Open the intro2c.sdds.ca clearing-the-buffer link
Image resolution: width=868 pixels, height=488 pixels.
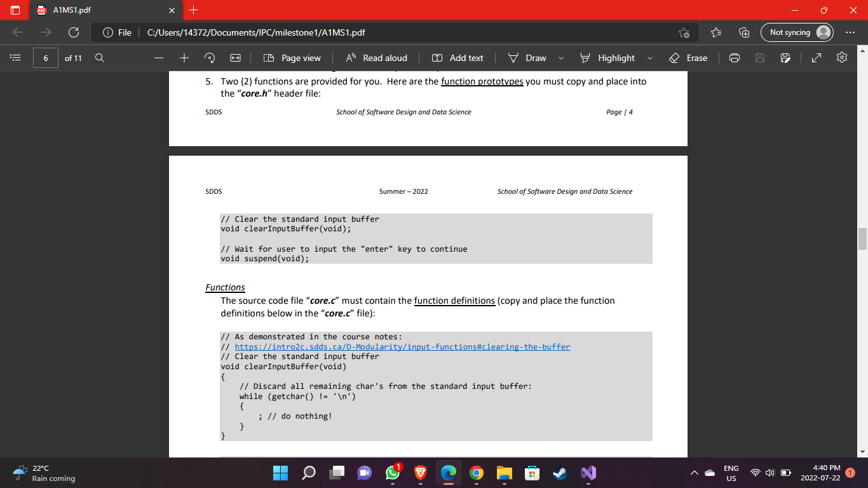tap(403, 347)
